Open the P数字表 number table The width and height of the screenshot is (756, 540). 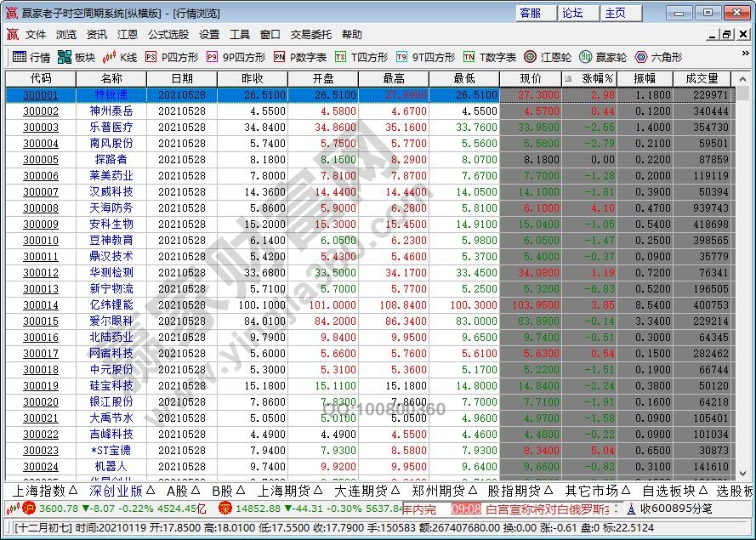pos(300,57)
